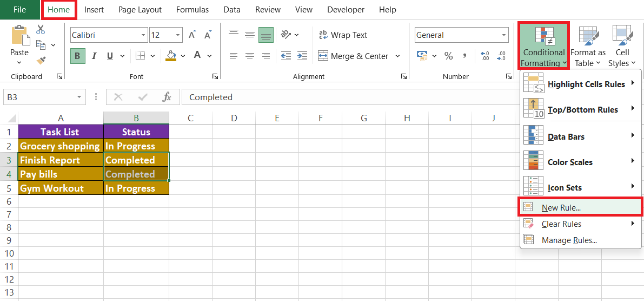This screenshot has height=301, width=644.
Task: Toggle Bottom Align button
Action: pyautogui.click(x=265, y=35)
